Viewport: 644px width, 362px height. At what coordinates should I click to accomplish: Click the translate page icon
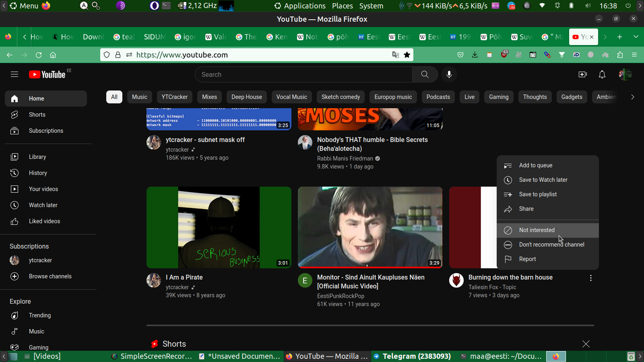pos(396,55)
